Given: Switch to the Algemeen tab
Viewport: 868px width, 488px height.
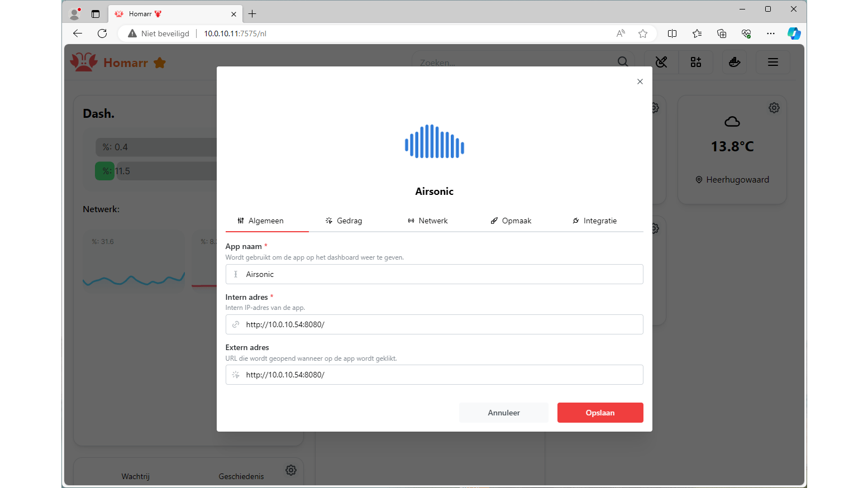Looking at the screenshot, I should (267, 221).
